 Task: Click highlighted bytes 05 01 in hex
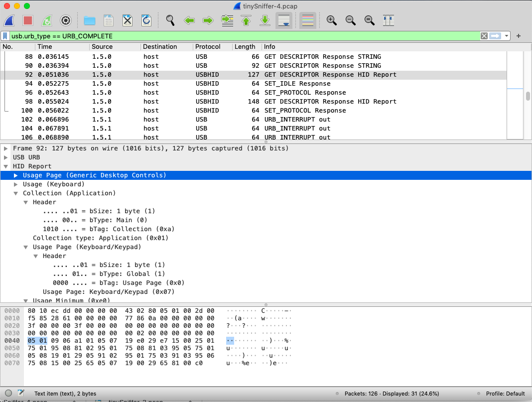coord(37,341)
